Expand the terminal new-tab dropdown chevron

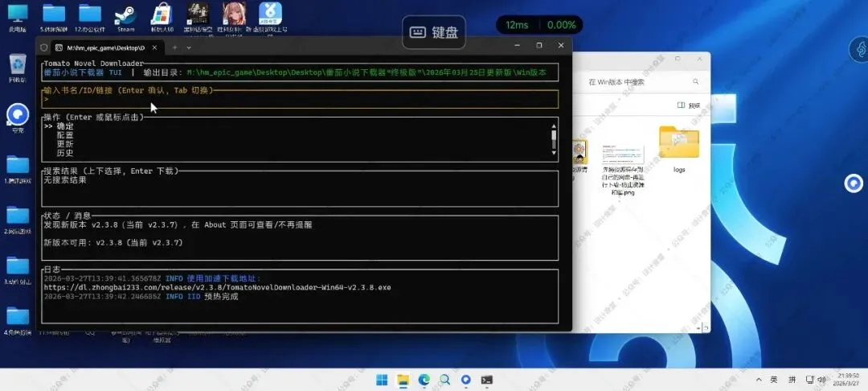189,47
